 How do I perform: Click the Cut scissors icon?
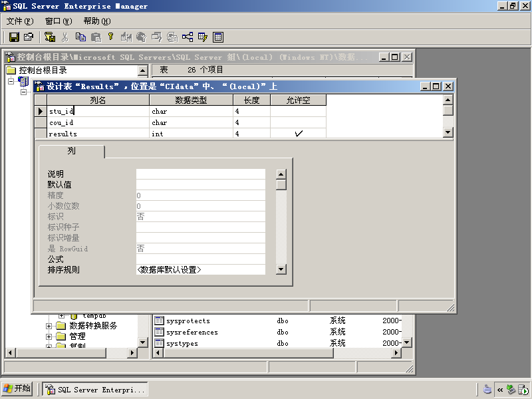(65, 37)
